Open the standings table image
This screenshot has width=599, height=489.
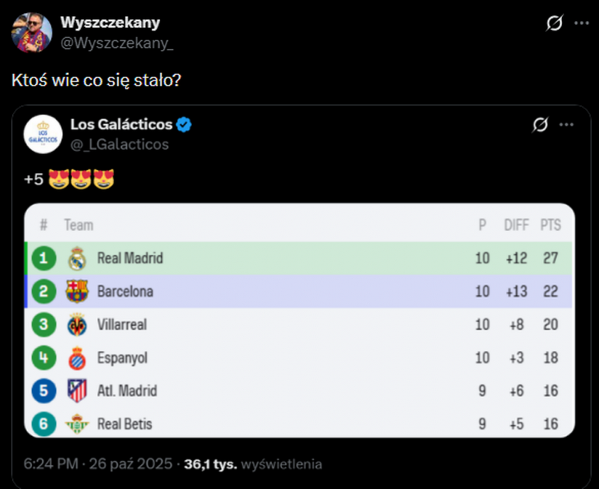pyautogui.click(x=300, y=321)
